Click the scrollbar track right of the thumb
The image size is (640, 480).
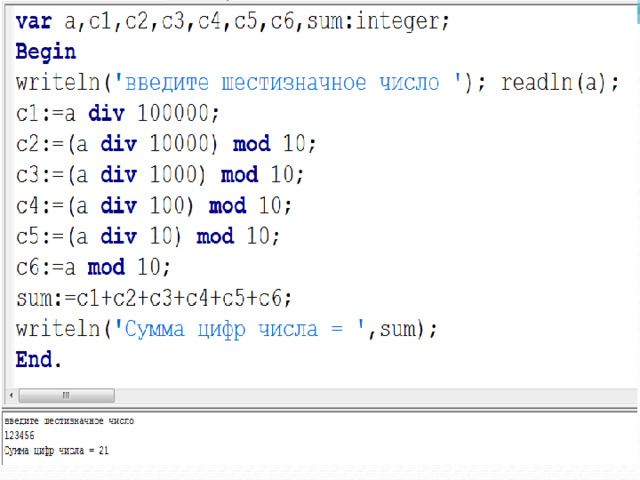coord(375,395)
